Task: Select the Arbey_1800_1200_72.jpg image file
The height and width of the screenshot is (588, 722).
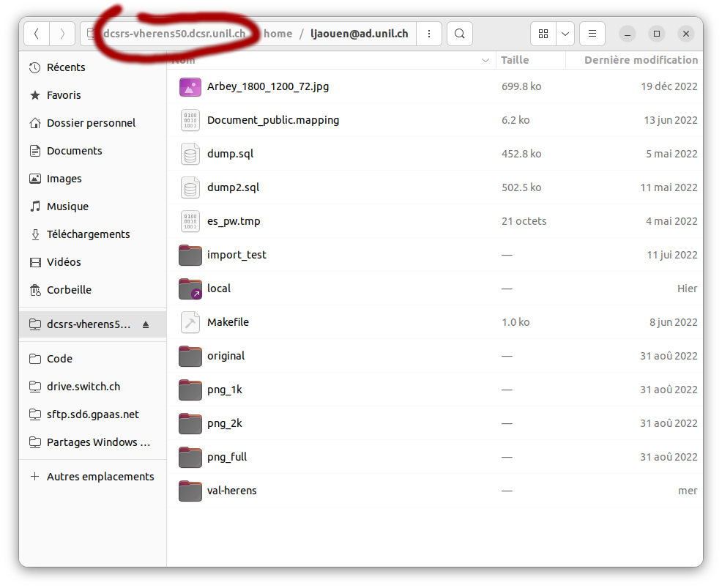Action: [x=268, y=86]
